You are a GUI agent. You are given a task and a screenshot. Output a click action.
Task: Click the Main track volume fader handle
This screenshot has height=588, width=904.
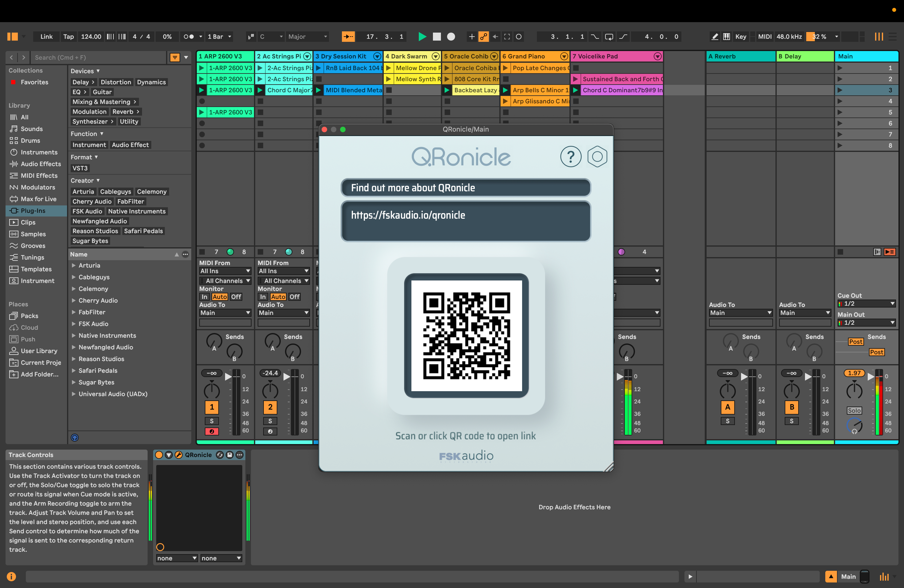[x=870, y=376]
